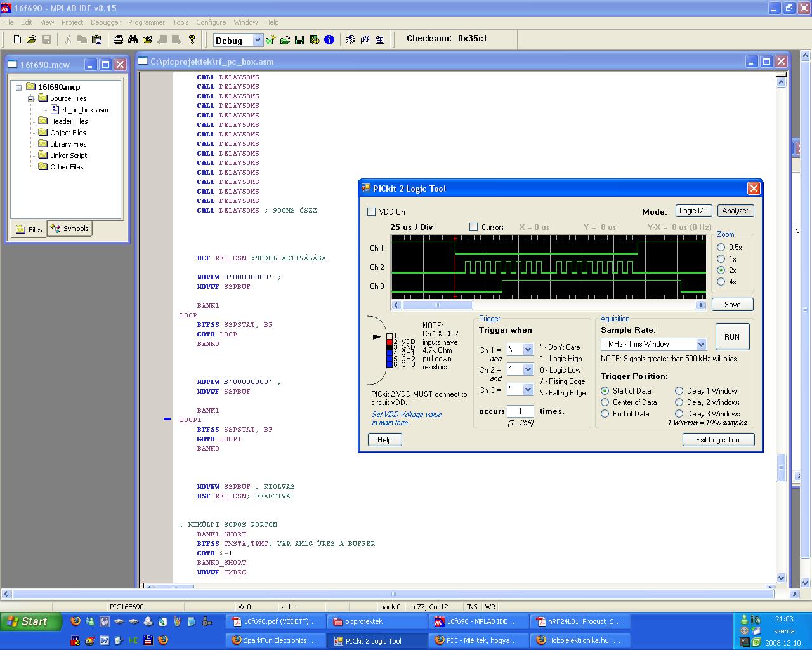Screen dimensions: 812x650
Task: Click the Find binoculars icon
Action: [x=133, y=39]
